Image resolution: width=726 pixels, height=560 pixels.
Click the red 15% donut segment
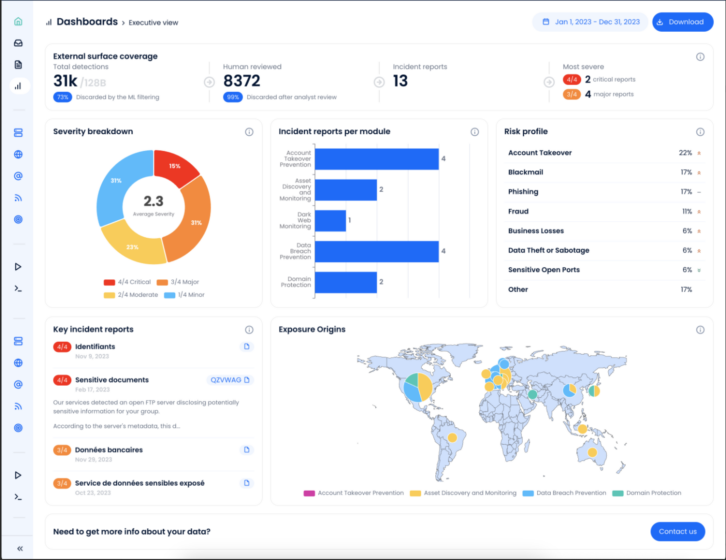pos(174,166)
